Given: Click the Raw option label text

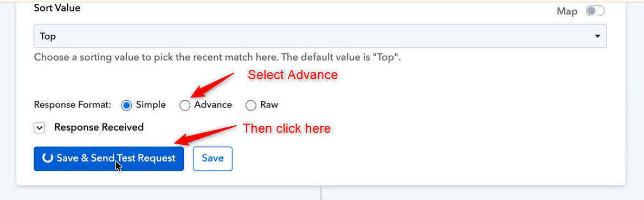Looking at the screenshot, I should tap(269, 105).
